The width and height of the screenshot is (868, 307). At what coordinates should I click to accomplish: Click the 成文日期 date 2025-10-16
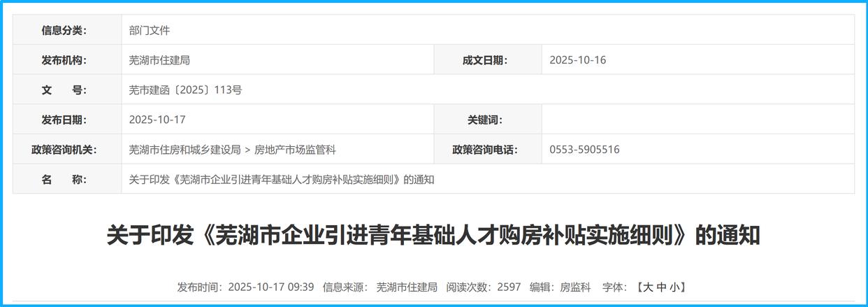click(x=578, y=60)
